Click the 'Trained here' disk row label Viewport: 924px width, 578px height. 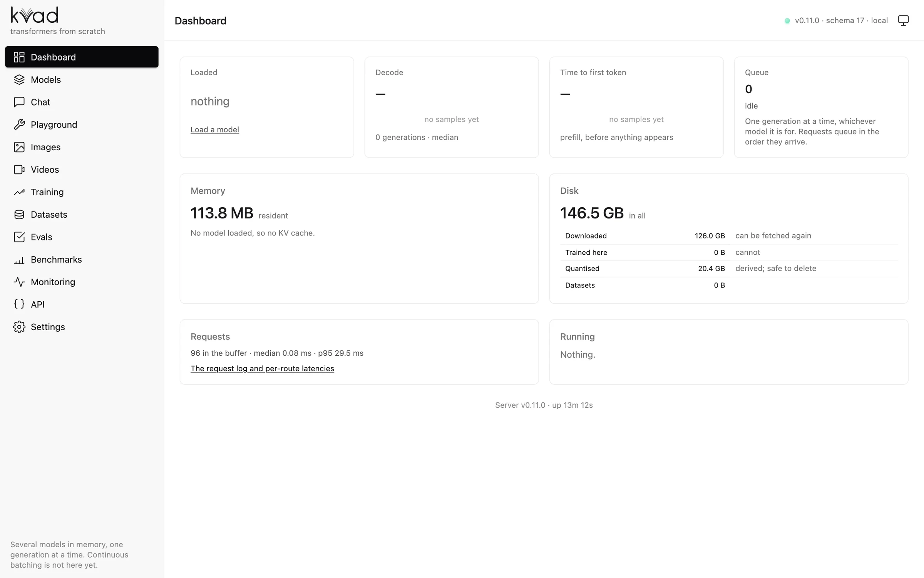click(586, 252)
